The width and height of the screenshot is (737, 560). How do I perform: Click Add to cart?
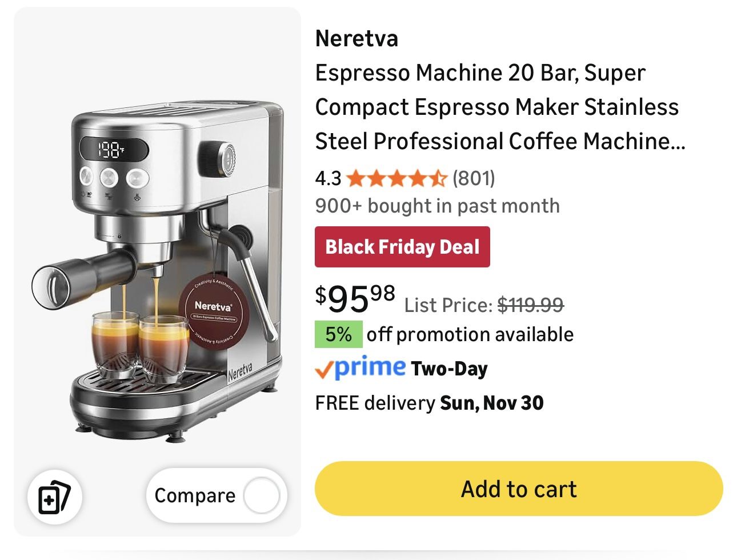pyautogui.click(x=519, y=489)
